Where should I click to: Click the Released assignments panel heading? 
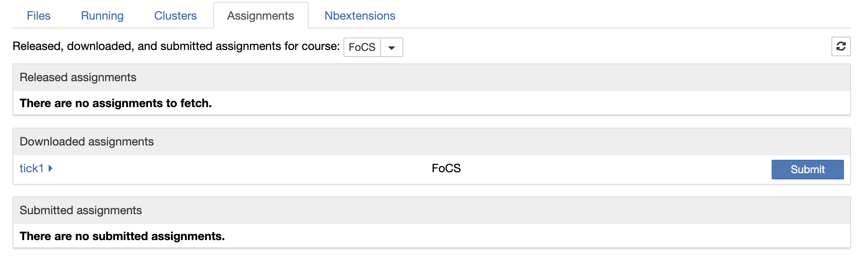pyautogui.click(x=78, y=77)
